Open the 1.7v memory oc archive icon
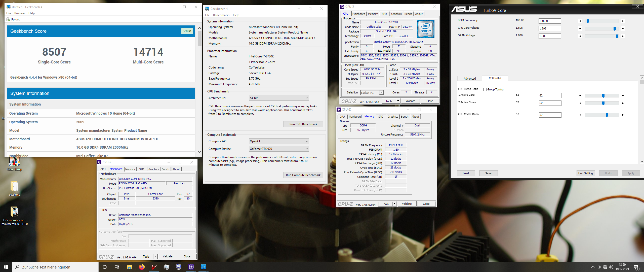 15,216
